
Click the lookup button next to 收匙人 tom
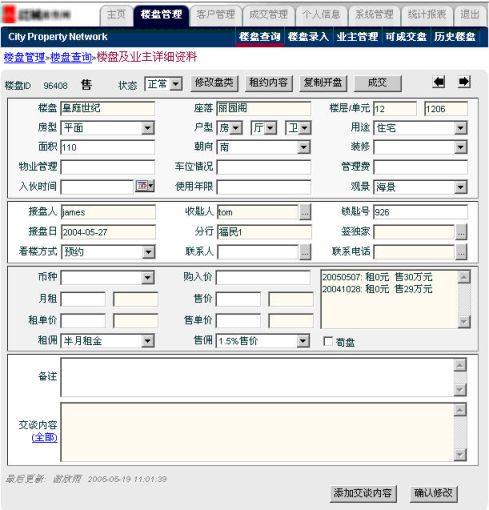click(305, 212)
